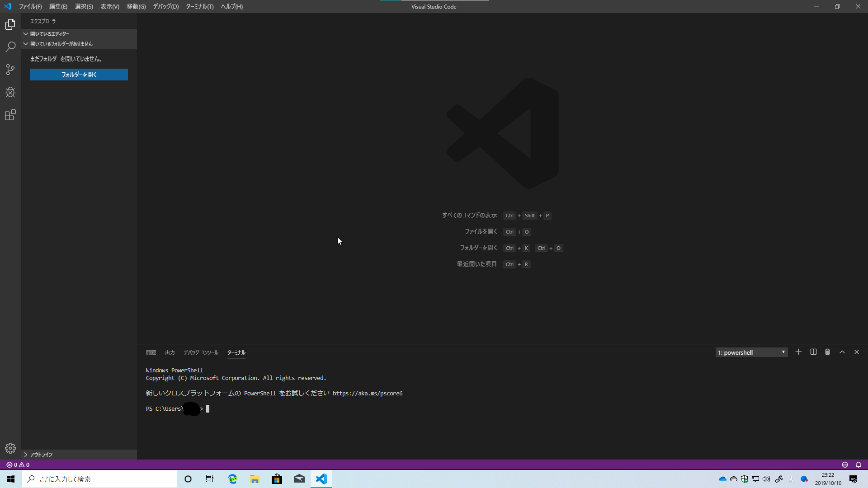Image resolution: width=868 pixels, height=488 pixels.
Task: Open the 移動(G) menu
Action: coord(136,6)
